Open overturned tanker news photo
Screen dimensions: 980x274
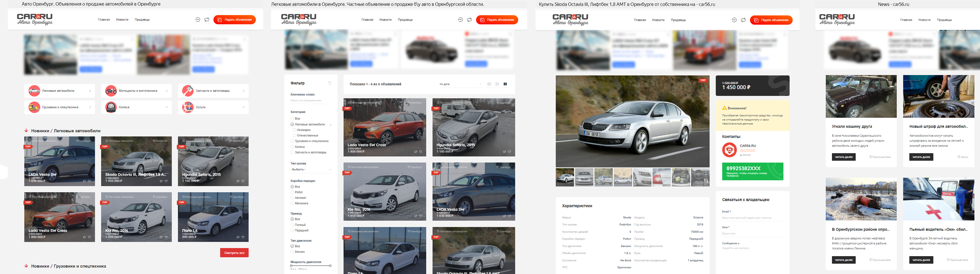pyautogui.click(x=861, y=199)
